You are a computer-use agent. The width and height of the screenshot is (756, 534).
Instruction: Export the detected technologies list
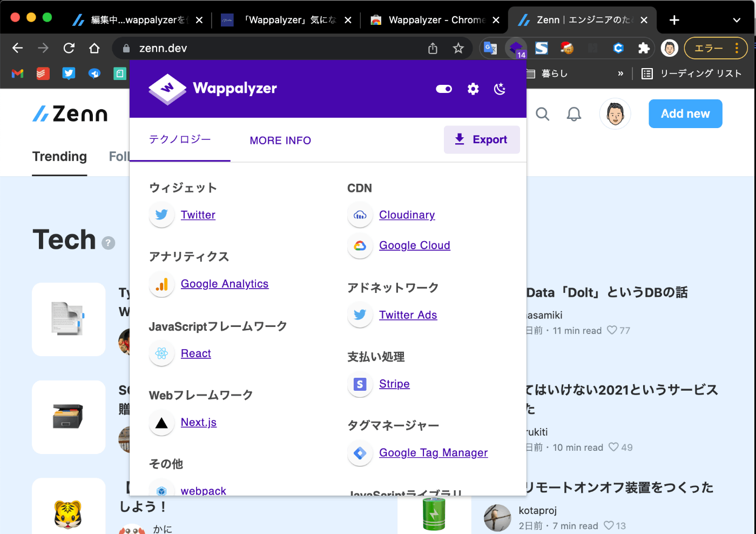[482, 139]
